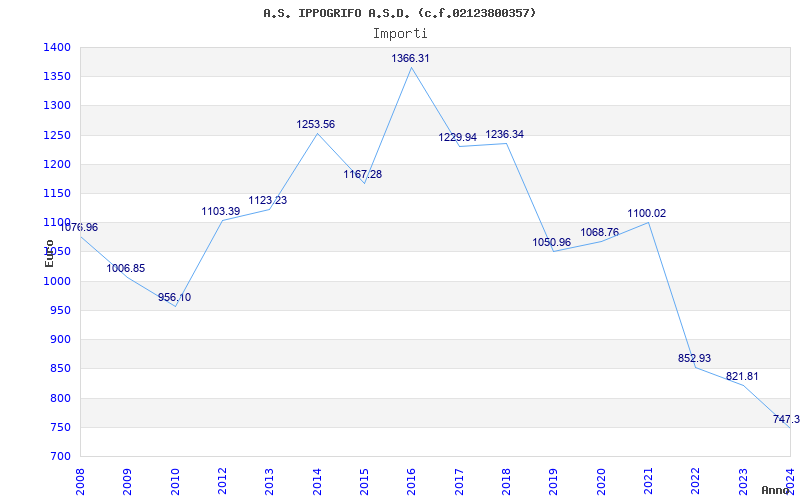Viewport: 800px width, 500px height.
Task: Click the 2015 x-axis year label
Action: [364, 482]
